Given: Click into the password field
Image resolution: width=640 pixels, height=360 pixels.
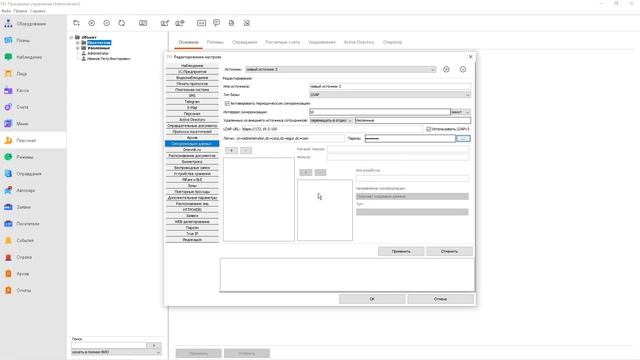Looking at the screenshot, I should (410, 139).
